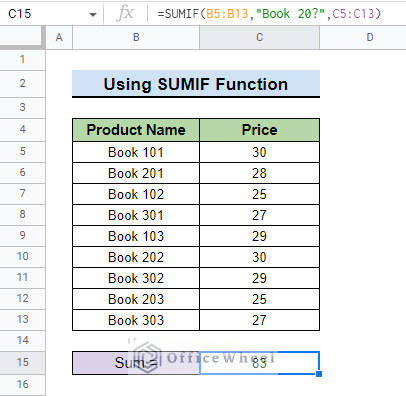Select the price cell for Book 102

pos(259,194)
